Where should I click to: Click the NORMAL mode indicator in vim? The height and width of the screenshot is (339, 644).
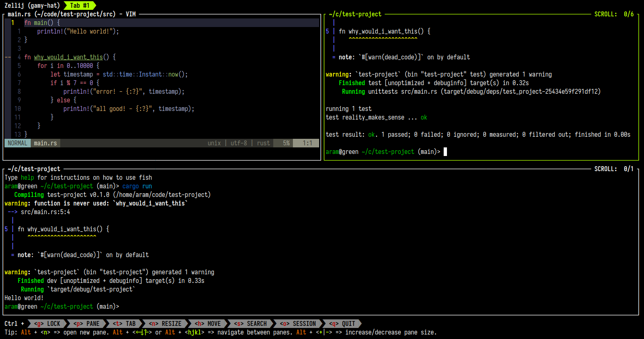(x=17, y=143)
